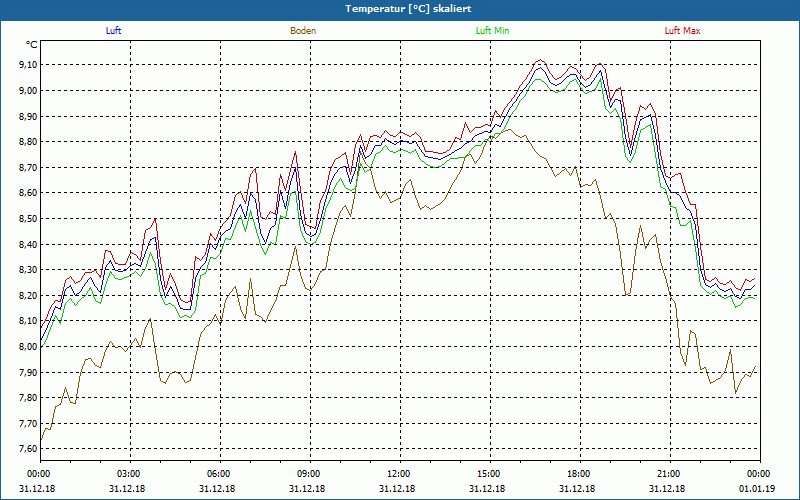Click the °C unit label
Screen dimensions: 800x500
[x=32, y=45]
